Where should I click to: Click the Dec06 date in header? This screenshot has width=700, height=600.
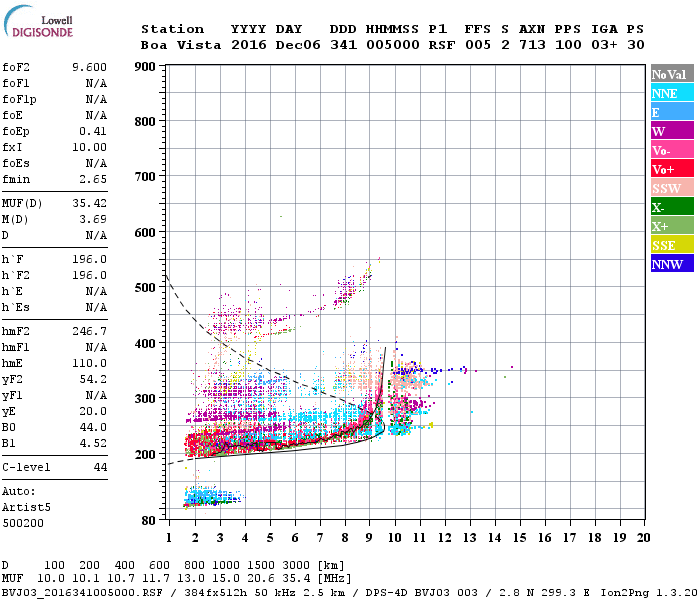pyautogui.click(x=298, y=45)
